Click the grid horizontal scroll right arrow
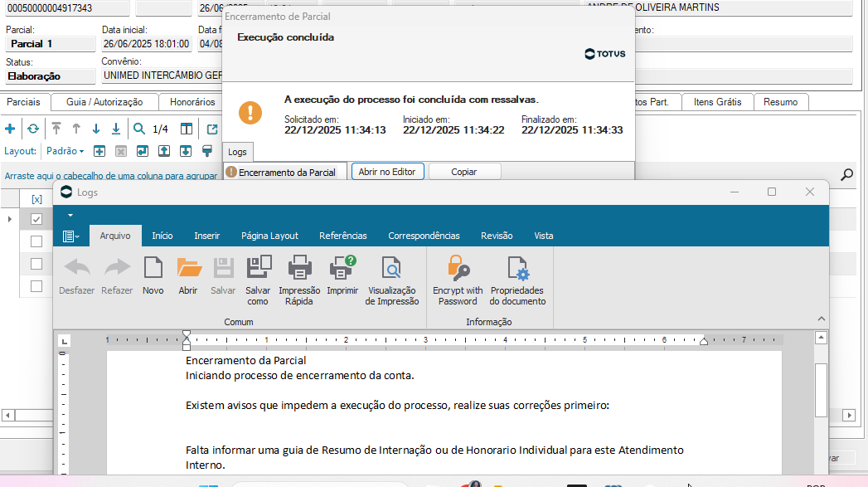The image size is (868, 487). click(x=849, y=415)
